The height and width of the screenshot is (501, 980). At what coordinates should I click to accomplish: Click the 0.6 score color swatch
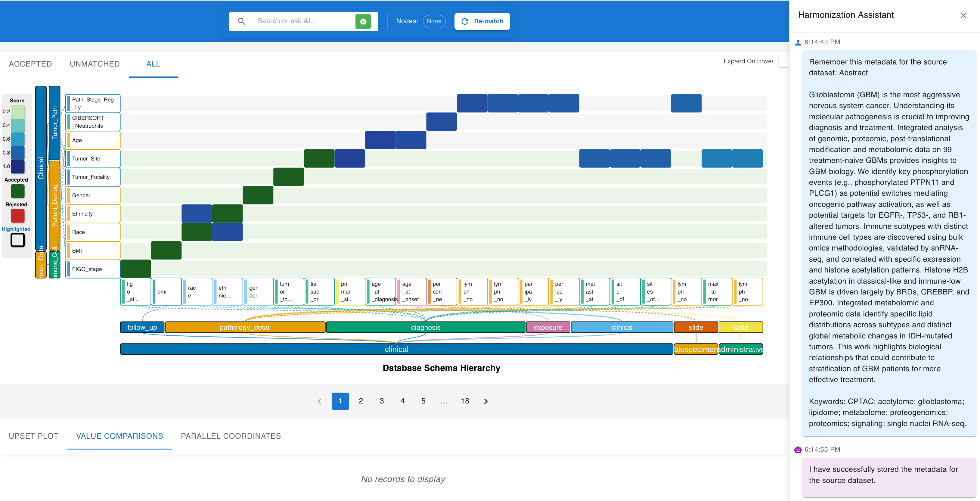pyautogui.click(x=17, y=139)
